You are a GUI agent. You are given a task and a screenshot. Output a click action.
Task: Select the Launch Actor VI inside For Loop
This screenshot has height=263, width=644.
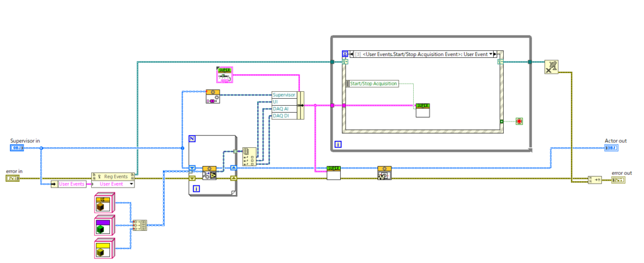[209, 173]
